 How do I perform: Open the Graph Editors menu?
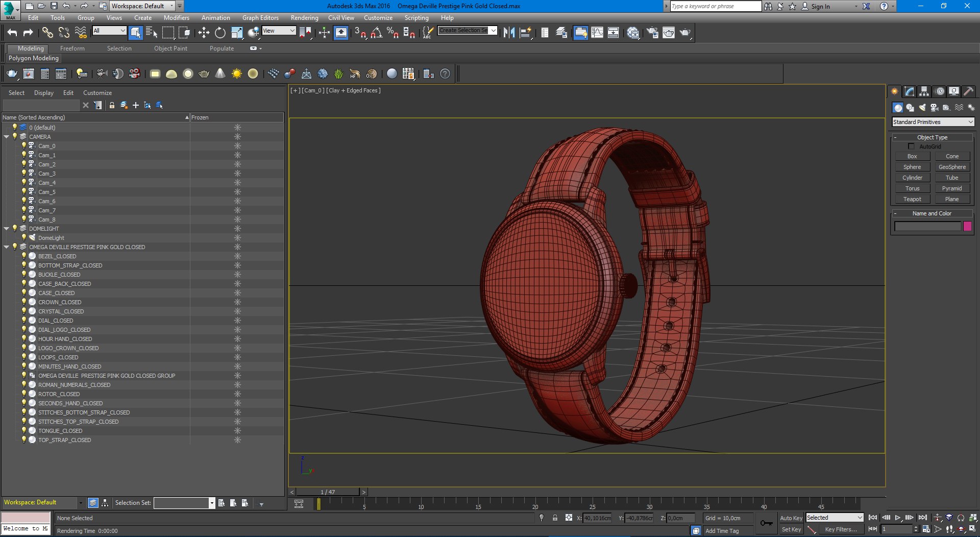click(x=260, y=18)
